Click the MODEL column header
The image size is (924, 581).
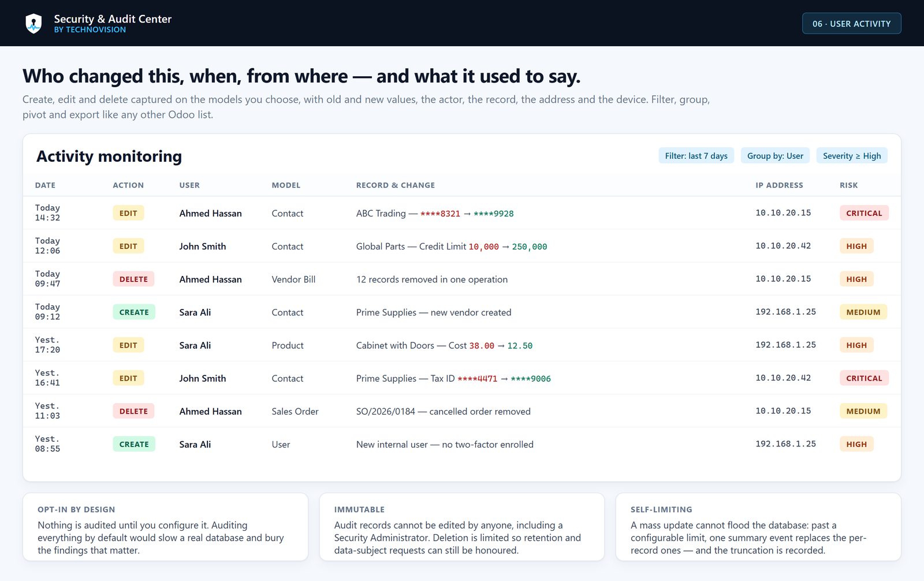286,185
